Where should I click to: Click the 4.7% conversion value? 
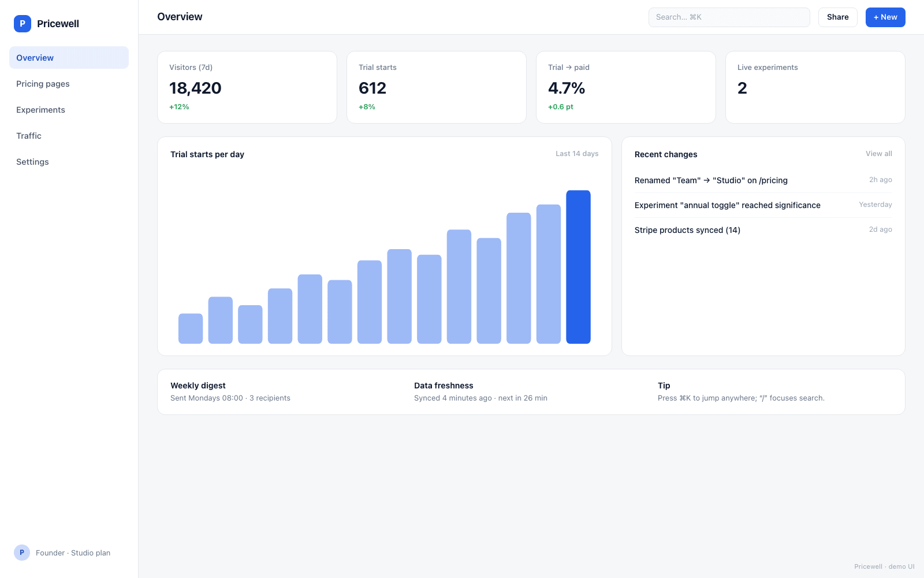point(567,88)
